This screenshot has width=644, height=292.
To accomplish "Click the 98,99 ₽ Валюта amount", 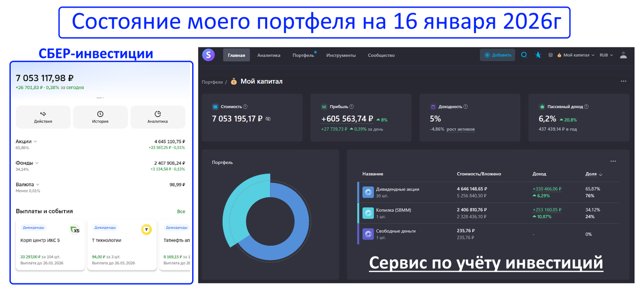I will [177, 184].
